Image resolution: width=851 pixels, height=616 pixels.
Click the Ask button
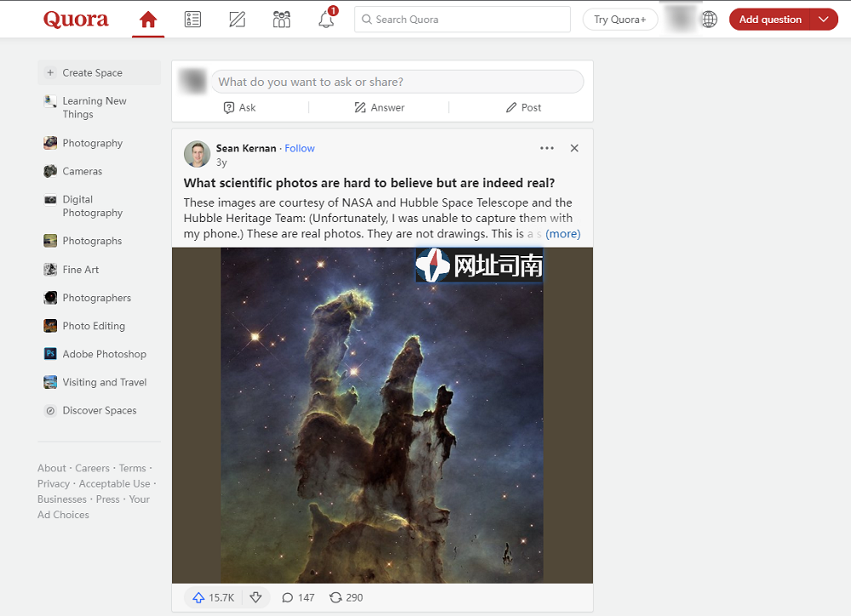(x=240, y=107)
